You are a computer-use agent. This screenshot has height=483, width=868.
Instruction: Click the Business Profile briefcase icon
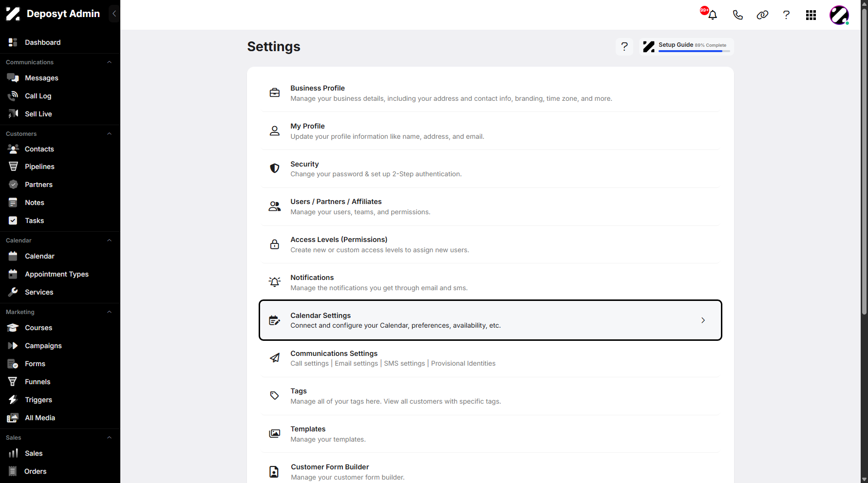pyautogui.click(x=275, y=93)
